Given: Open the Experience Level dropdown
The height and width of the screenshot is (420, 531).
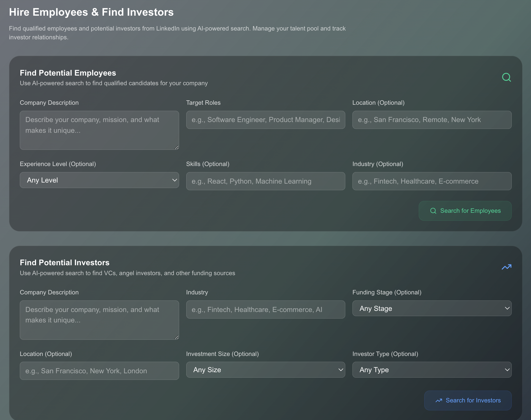Looking at the screenshot, I should [99, 180].
